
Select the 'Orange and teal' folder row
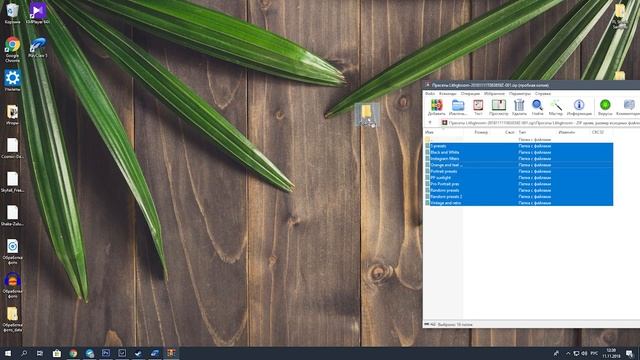pos(519,165)
